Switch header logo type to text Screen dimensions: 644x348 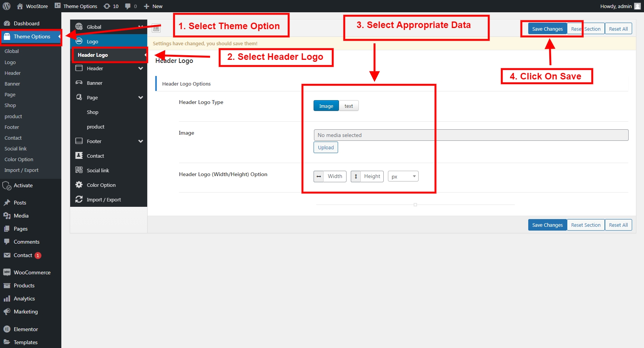(348, 106)
